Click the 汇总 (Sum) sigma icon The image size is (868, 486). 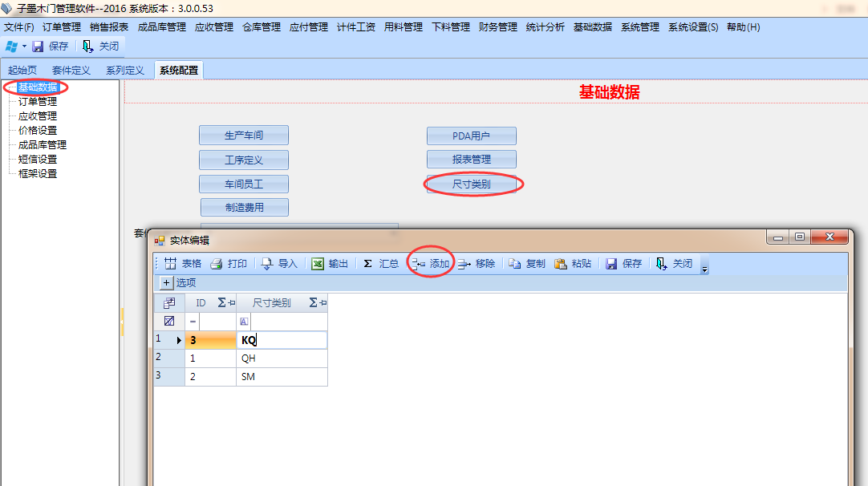[x=368, y=264]
